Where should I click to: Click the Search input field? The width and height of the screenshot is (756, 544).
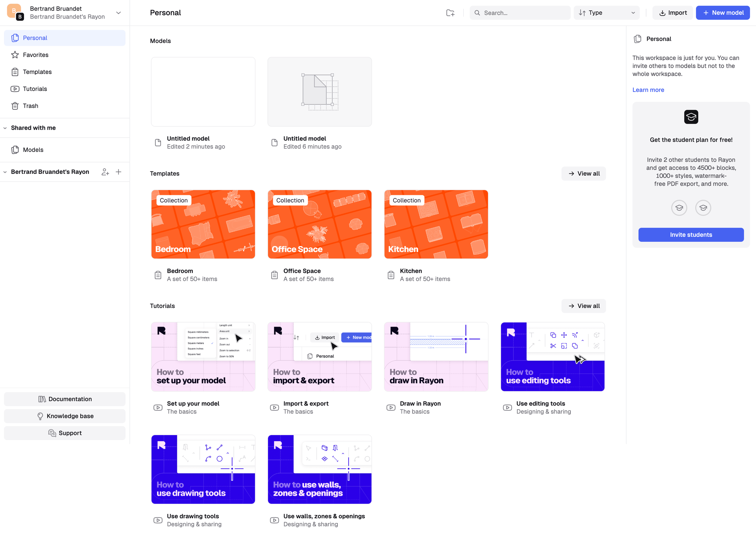click(520, 13)
